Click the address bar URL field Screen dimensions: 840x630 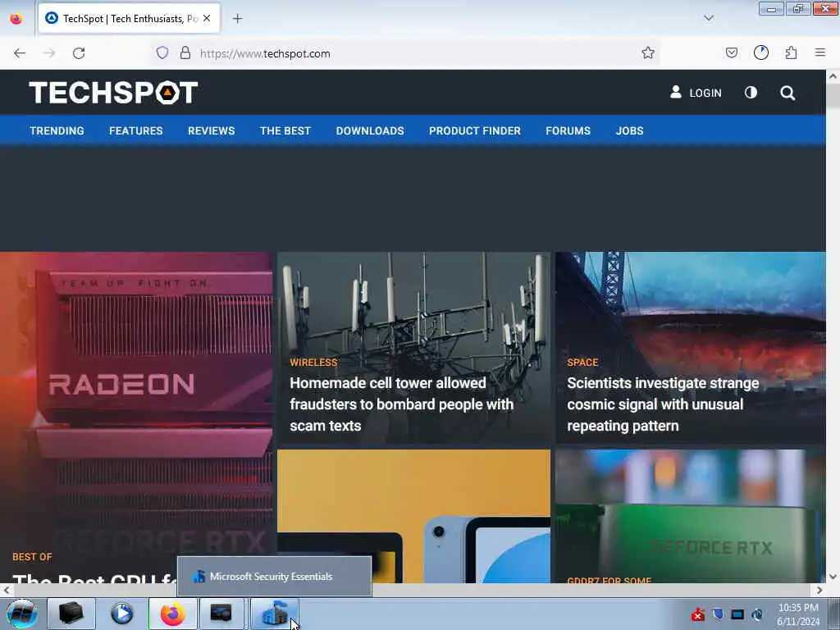point(407,53)
